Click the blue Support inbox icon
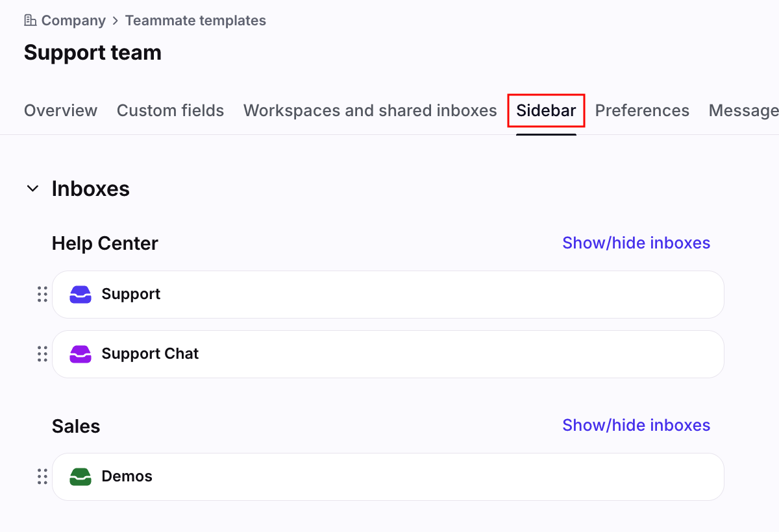The height and width of the screenshot is (532, 779). pos(80,295)
